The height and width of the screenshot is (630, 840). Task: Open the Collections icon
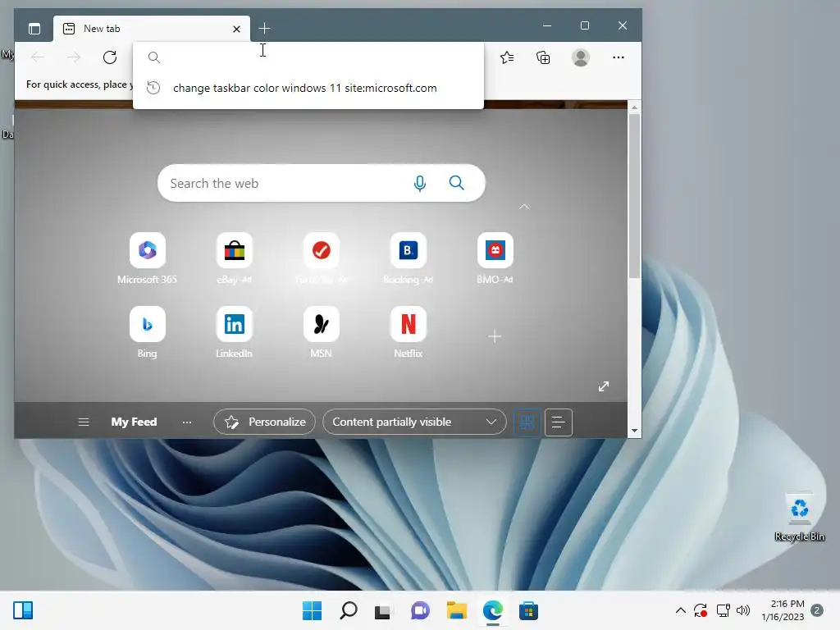point(543,57)
